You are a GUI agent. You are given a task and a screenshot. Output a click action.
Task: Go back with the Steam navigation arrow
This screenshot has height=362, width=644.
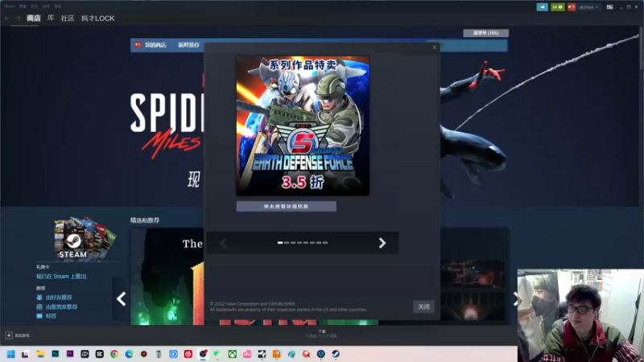tap(7, 18)
